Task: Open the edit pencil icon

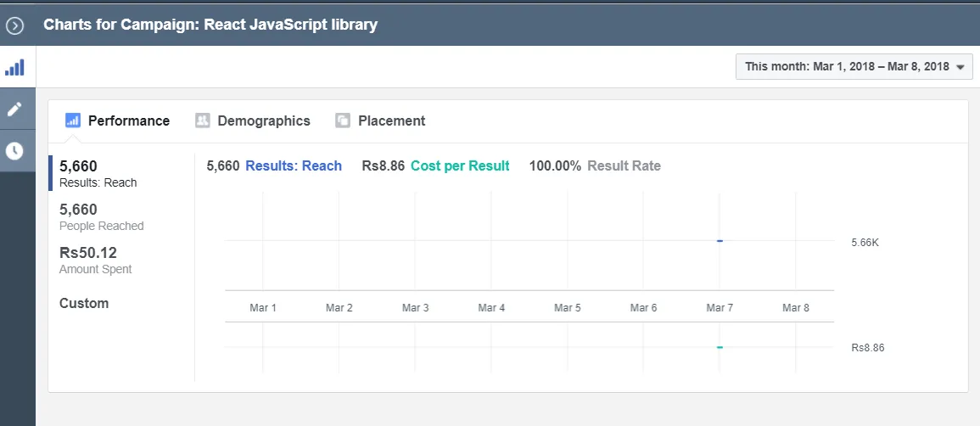Action: pos(14,109)
